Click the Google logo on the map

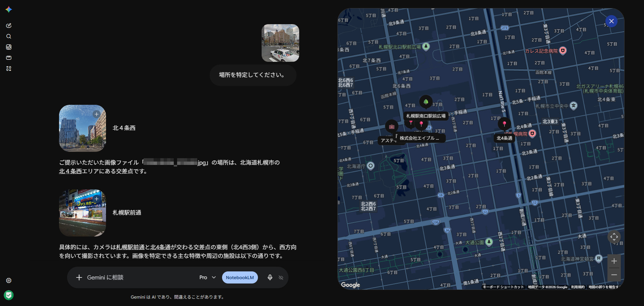click(x=351, y=285)
